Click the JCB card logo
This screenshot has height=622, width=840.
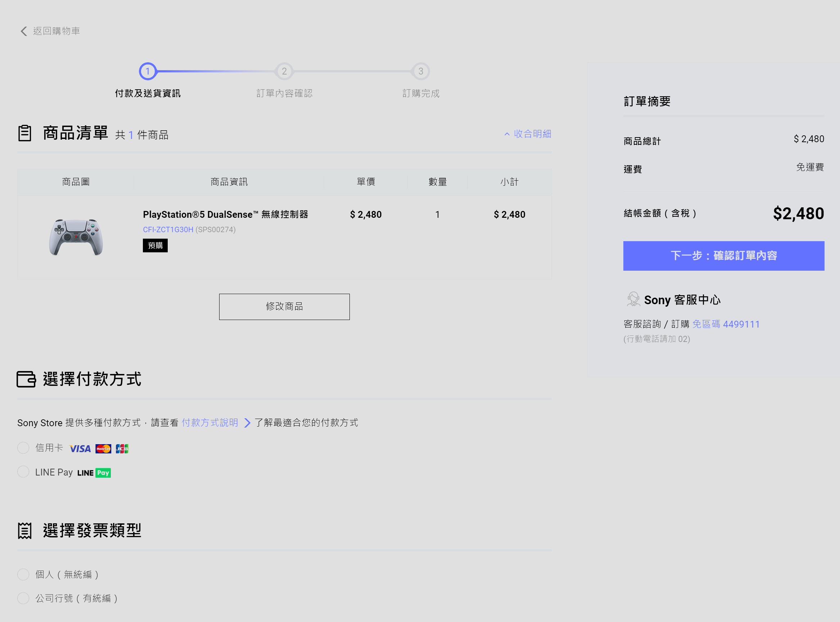pos(122,449)
